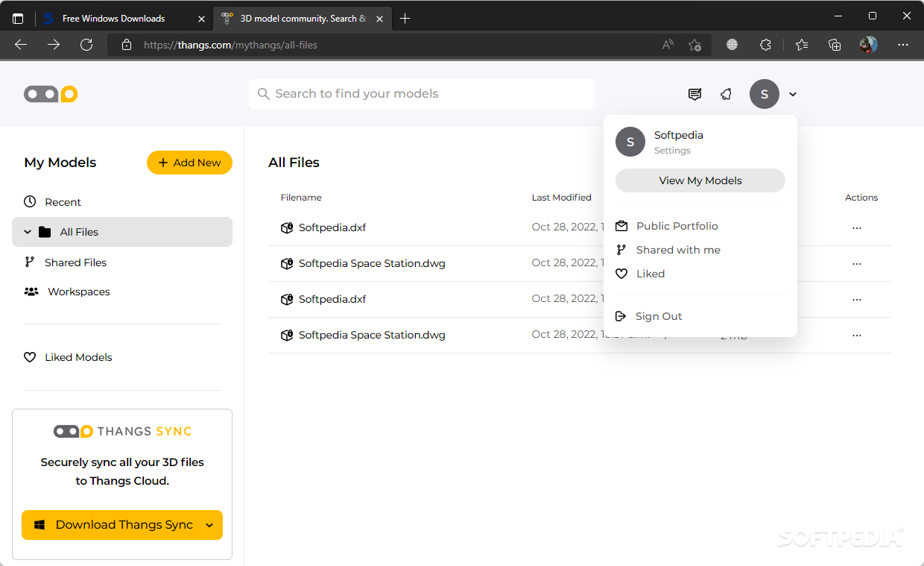Screen dimensions: 924x566
Task: Open actions menu for second Softpedia.dxf row
Action: click(857, 300)
